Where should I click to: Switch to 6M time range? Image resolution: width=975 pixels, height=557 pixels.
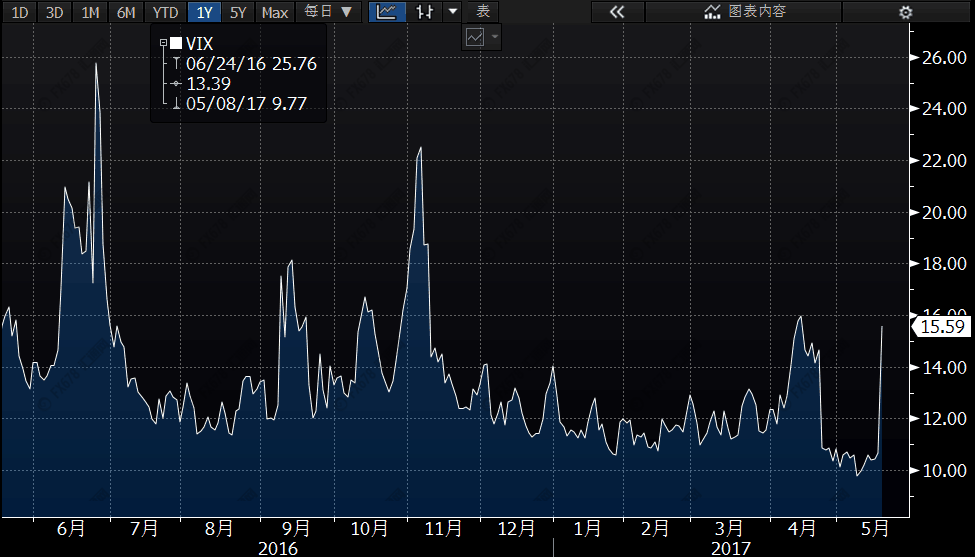click(126, 12)
